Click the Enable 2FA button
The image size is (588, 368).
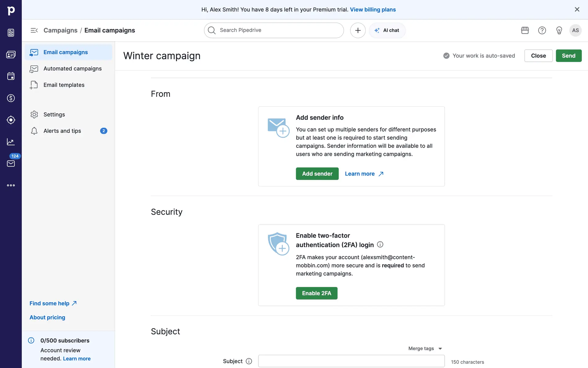click(x=316, y=293)
